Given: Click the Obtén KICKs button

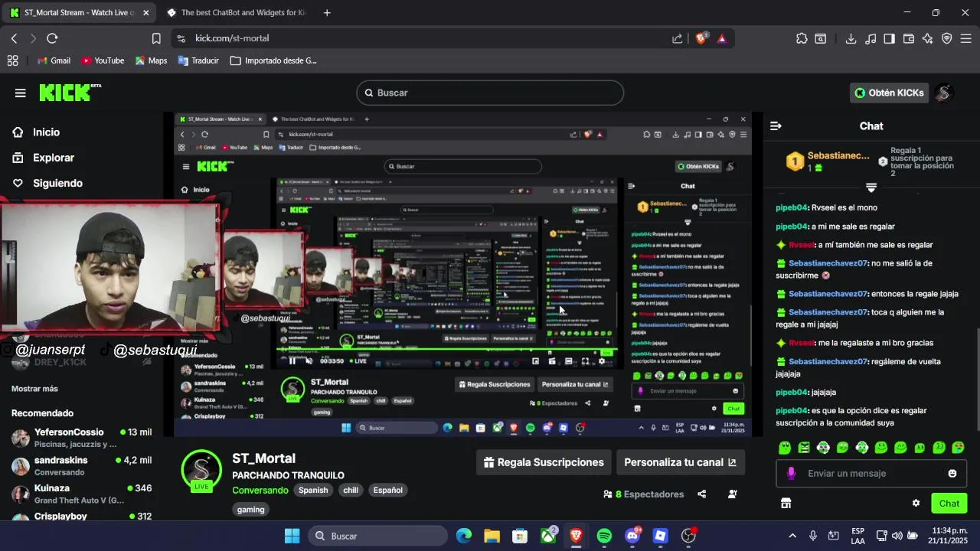Looking at the screenshot, I should click(889, 93).
